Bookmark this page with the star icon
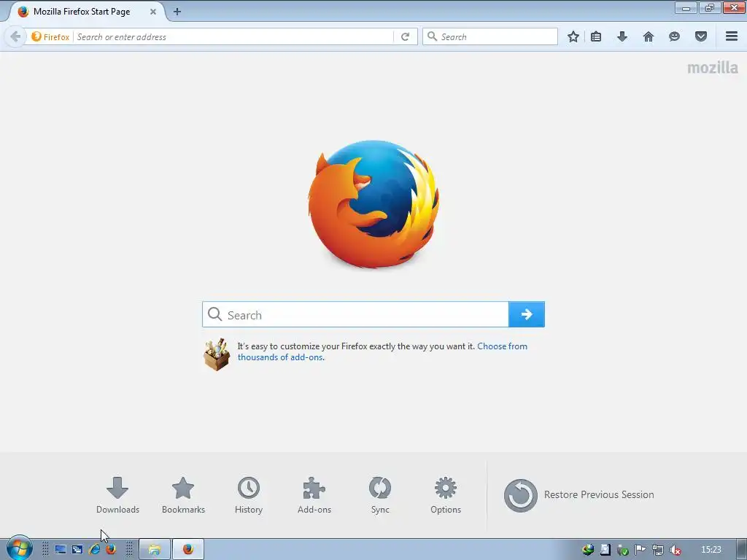The width and height of the screenshot is (747, 560). 573,36
